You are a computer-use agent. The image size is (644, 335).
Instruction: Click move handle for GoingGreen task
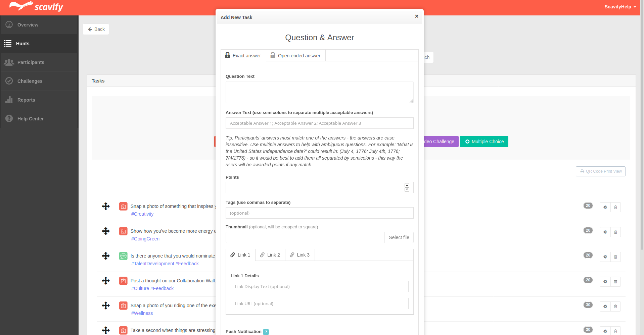106,231
